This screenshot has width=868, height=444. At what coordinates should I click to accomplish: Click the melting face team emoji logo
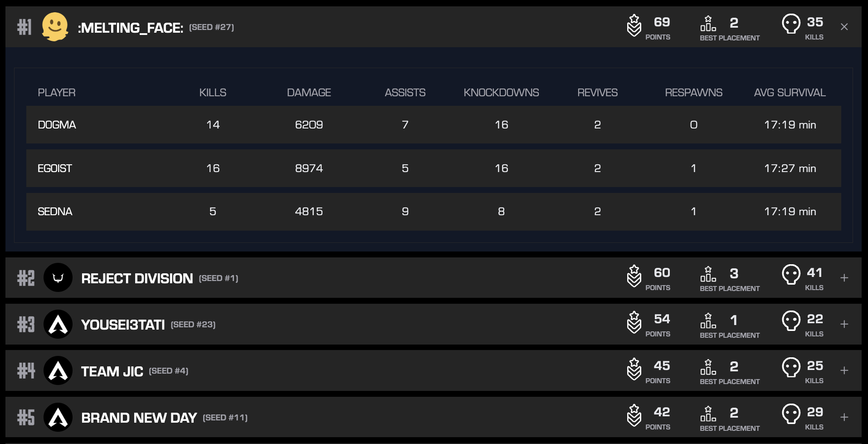(55, 27)
